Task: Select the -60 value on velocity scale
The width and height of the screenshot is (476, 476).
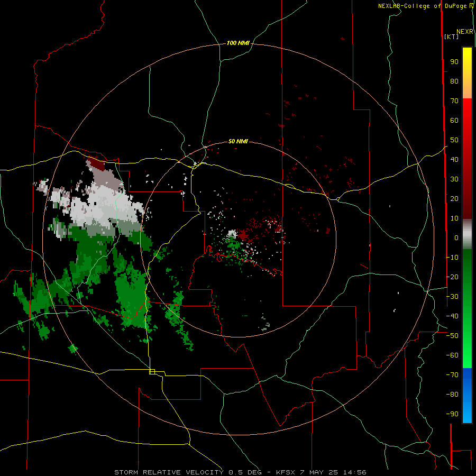Action: tap(452, 355)
